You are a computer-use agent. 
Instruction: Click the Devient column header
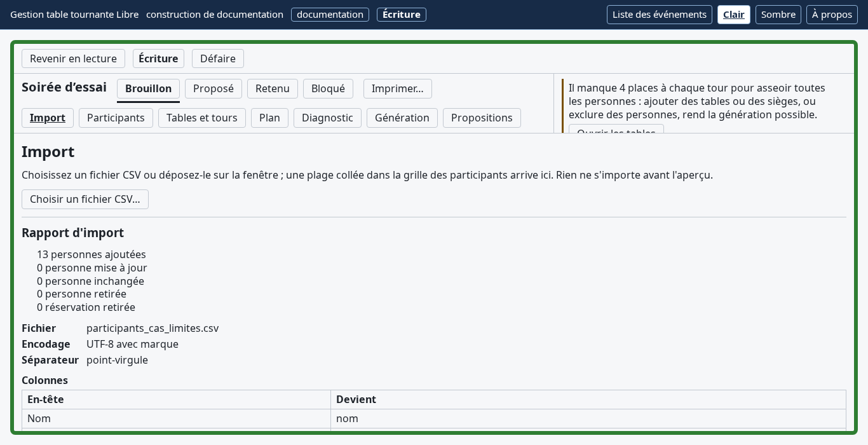[x=588, y=400]
